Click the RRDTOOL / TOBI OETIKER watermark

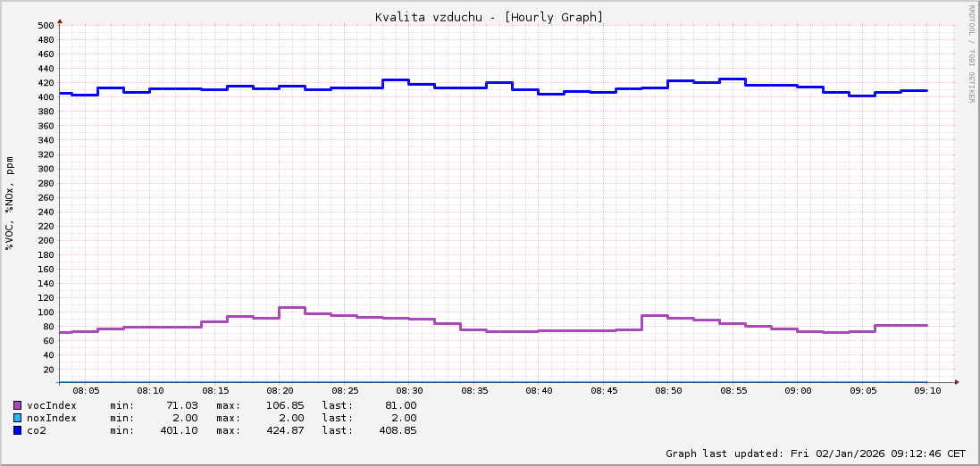971,54
